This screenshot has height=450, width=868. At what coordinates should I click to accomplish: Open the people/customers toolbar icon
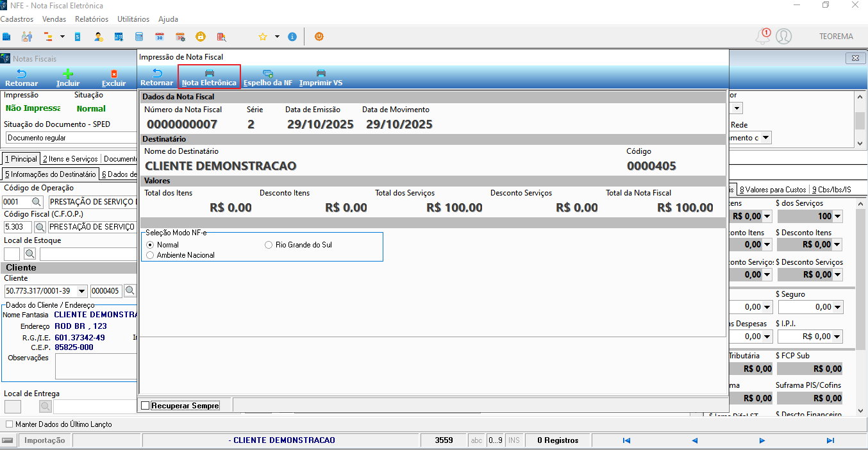tap(27, 37)
